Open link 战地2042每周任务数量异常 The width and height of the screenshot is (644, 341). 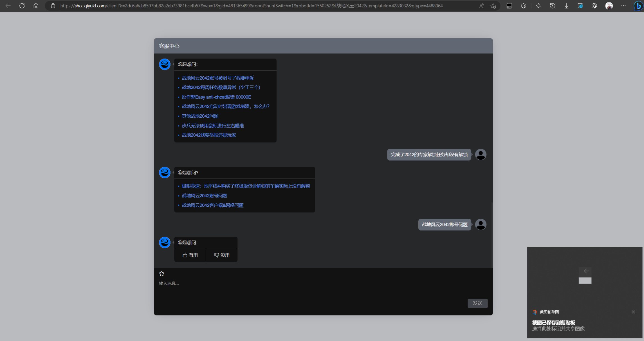click(x=221, y=88)
